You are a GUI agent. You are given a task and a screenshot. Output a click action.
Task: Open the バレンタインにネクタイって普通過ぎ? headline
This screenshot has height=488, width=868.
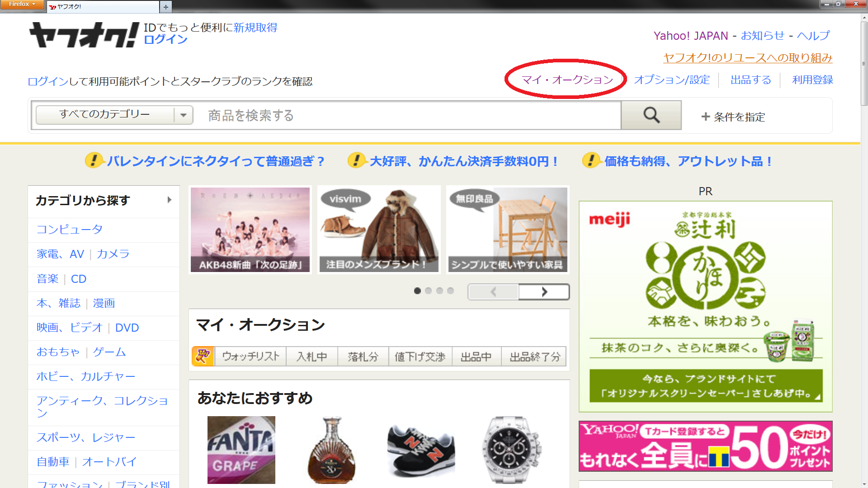pyautogui.click(x=216, y=161)
